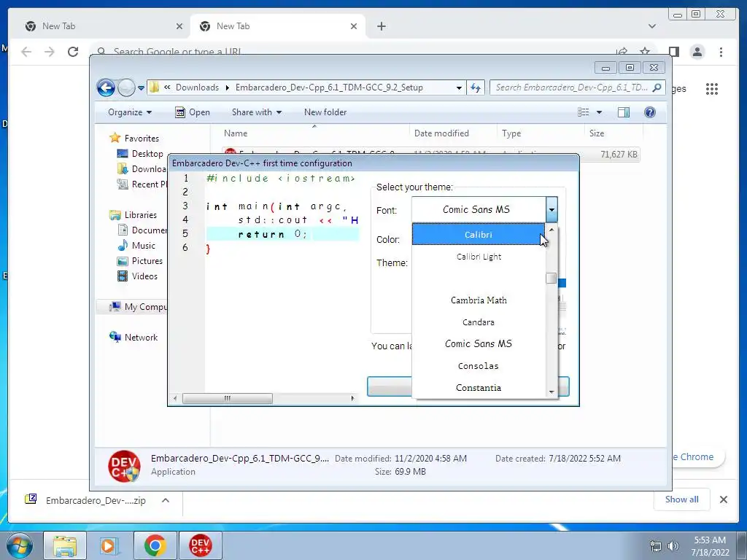Open a new Chrome tab
Viewport: 747px width, 560px height.
pyautogui.click(x=381, y=26)
